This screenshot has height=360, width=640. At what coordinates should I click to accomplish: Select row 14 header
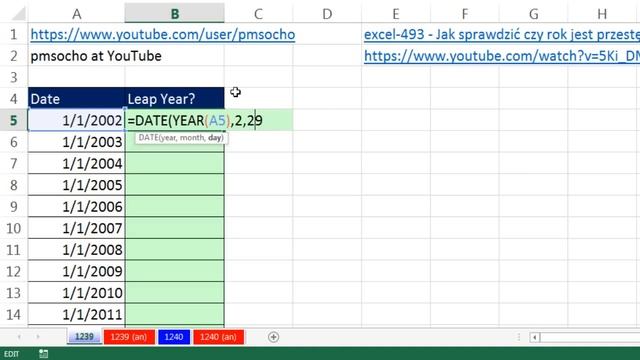point(14,314)
